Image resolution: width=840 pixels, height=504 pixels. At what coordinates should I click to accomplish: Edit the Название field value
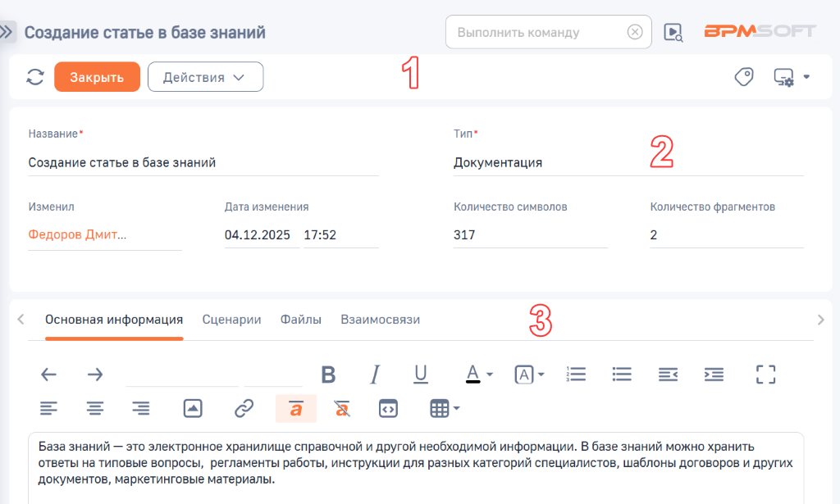(203, 162)
